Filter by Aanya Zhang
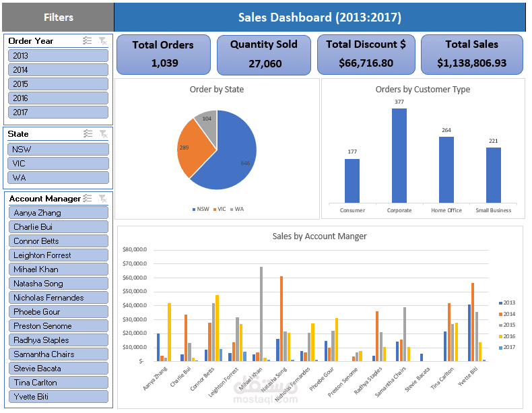 click(x=59, y=213)
